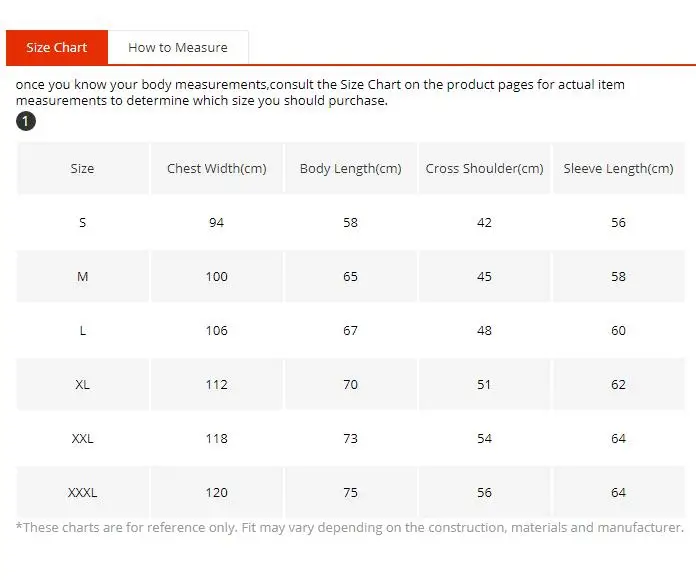Click the Body Length(cm) column header
Viewport: 696px width, 580px height.
[351, 169]
